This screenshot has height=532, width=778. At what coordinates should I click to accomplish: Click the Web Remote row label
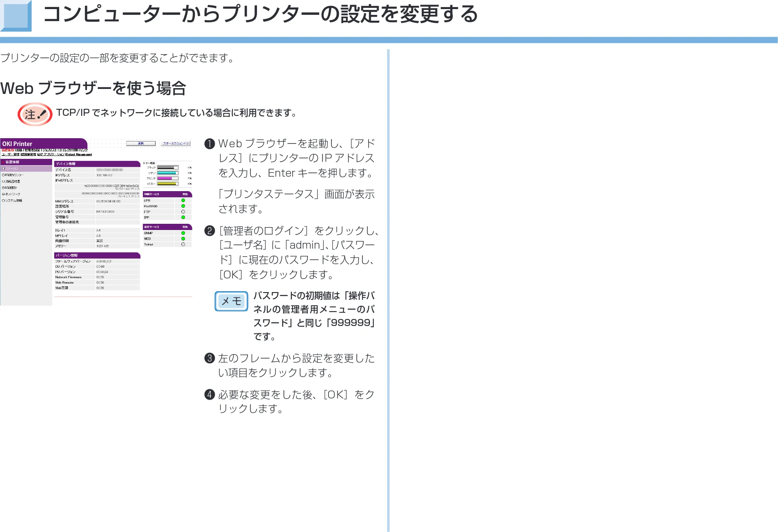point(64,283)
